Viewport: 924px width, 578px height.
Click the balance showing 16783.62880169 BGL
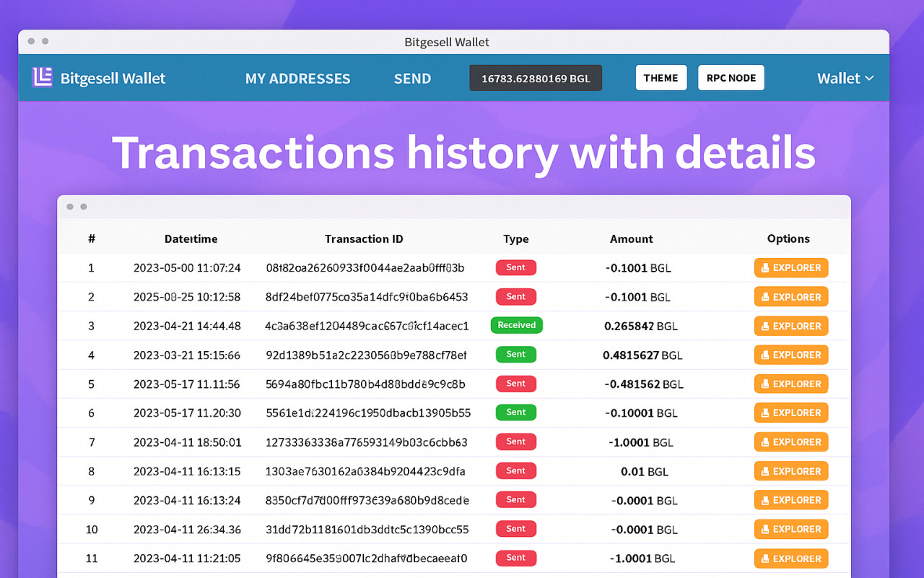536,77
